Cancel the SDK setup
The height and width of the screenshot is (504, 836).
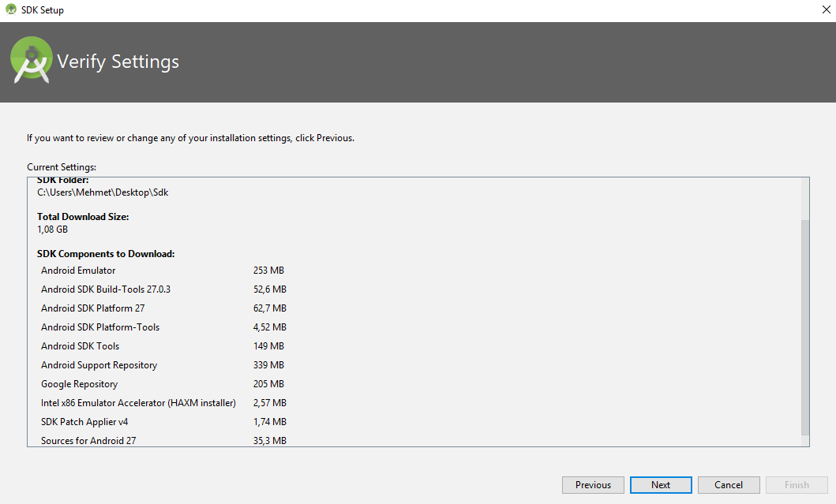coord(729,485)
